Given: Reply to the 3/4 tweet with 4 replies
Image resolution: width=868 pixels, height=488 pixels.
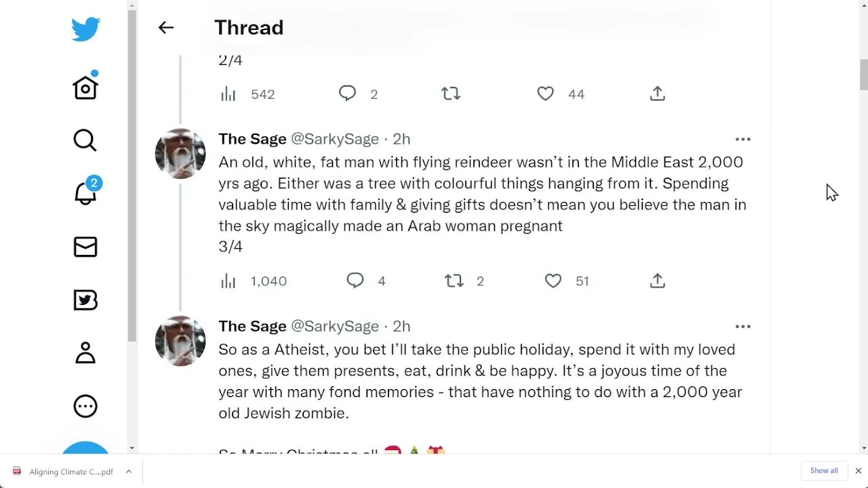Looking at the screenshot, I should tap(355, 281).
